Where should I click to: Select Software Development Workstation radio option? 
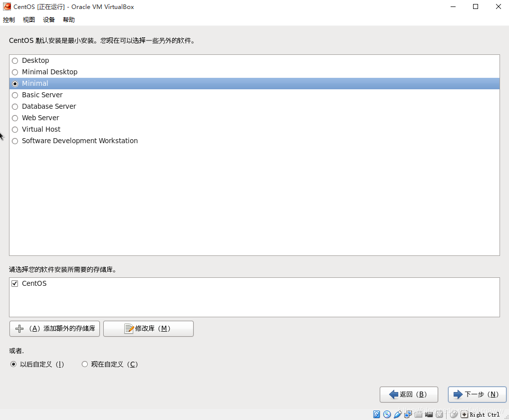[15, 141]
